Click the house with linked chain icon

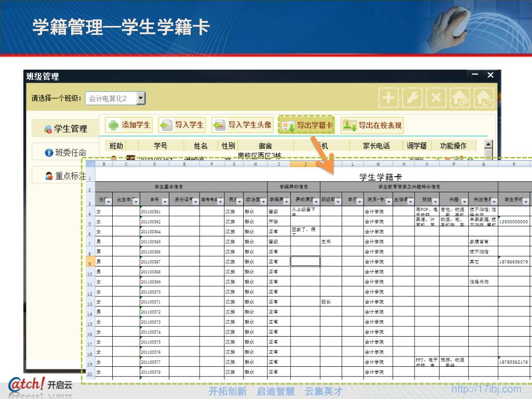click(x=460, y=98)
